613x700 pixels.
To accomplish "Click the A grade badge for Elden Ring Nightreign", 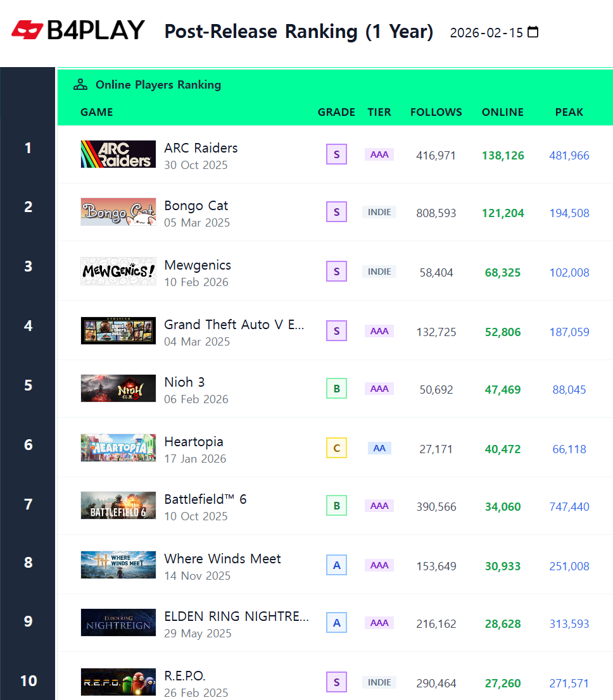I will pos(336,622).
